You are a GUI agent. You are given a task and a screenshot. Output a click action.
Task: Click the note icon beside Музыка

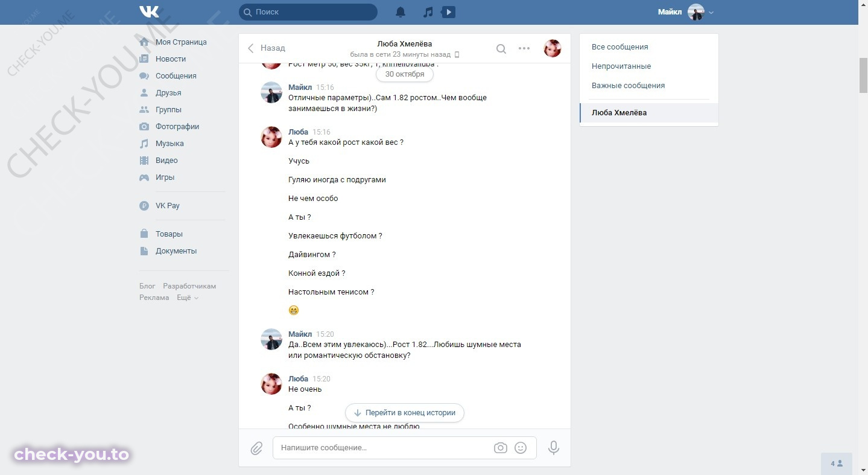[144, 144]
